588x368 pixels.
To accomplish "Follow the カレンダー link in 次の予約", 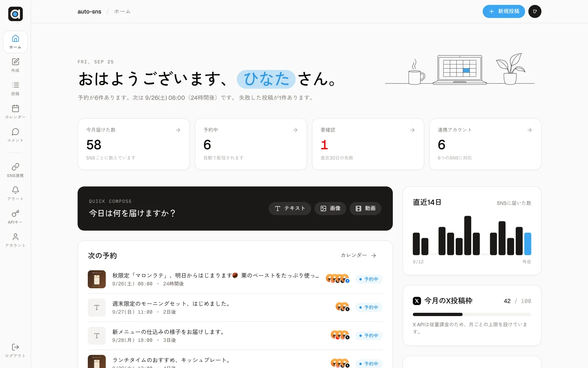I will coord(358,255).
